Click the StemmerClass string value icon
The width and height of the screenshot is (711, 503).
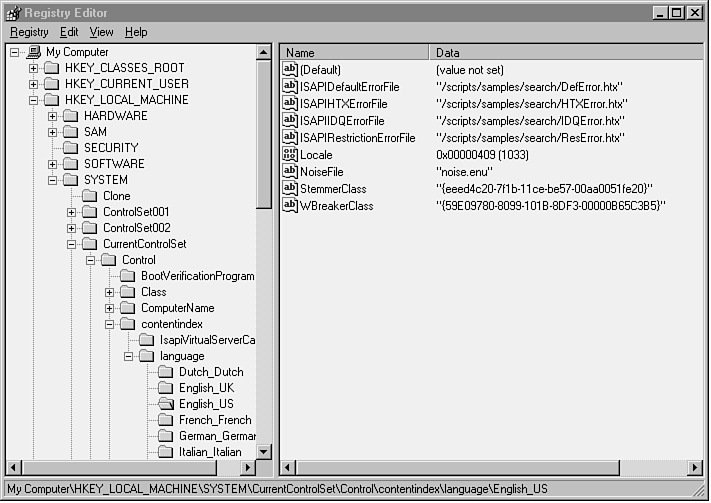pyautogui.click(x=290, y=189)
